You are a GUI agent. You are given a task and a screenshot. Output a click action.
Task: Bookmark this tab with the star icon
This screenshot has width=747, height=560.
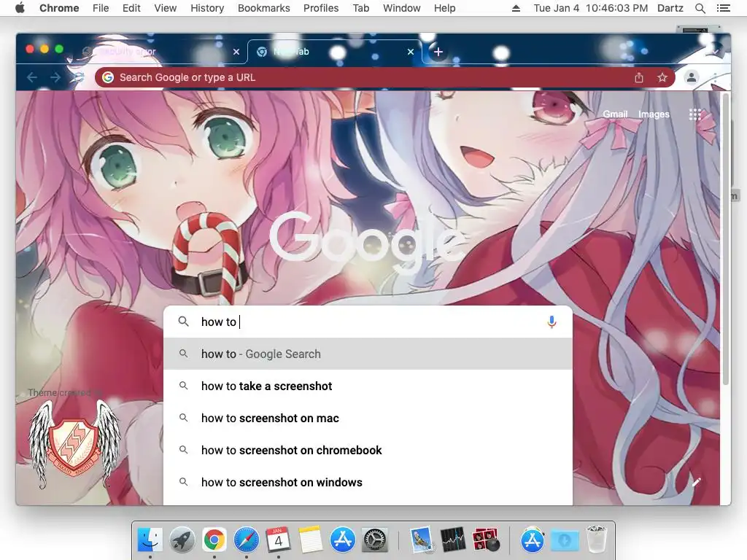pos(662,77)
